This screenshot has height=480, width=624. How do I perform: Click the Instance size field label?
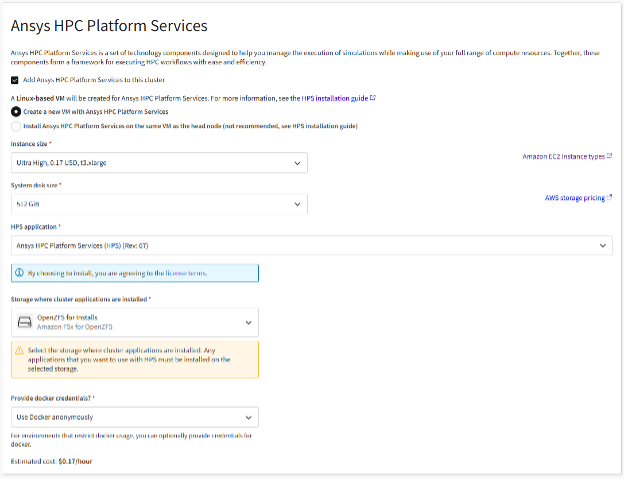click(x=29, y=144)
